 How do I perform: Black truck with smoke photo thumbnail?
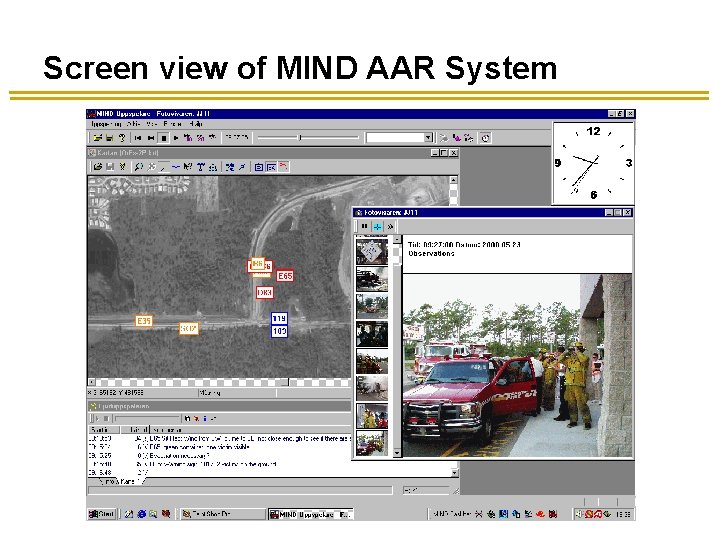click(x=372, y=279)
